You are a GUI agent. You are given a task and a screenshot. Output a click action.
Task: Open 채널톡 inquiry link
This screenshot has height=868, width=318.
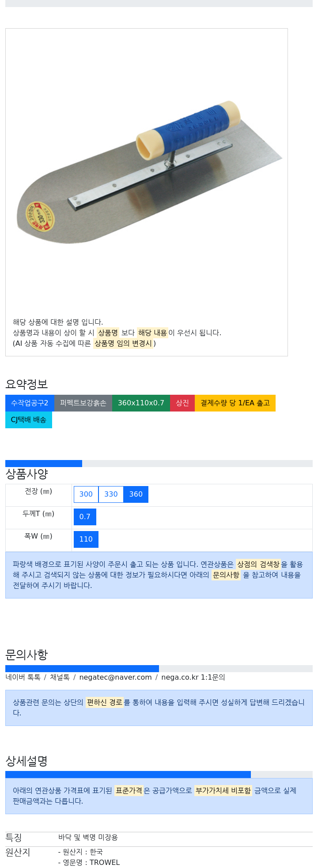tap(60, 677)
